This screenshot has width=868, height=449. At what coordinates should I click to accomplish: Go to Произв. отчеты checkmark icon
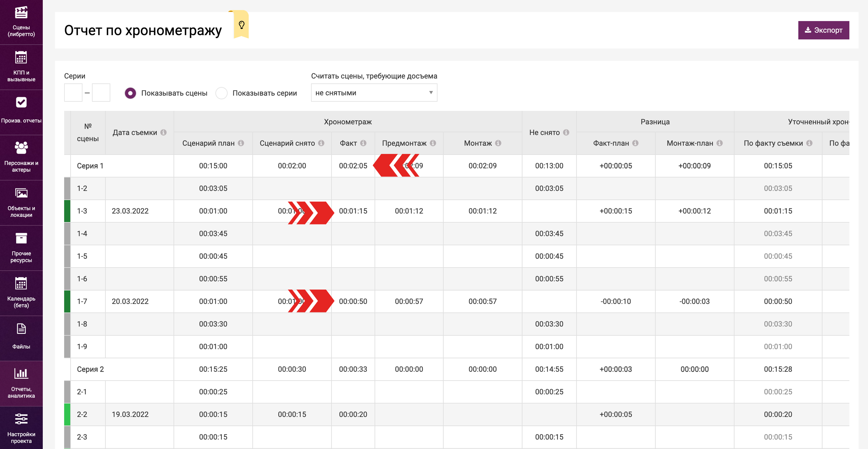coord(21,102)
